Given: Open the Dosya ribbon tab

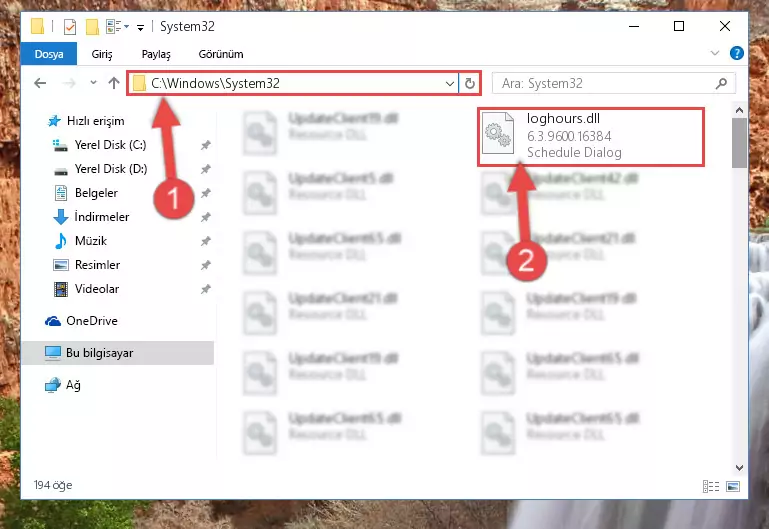Looking at the screenshot, I should pos(49,54).
